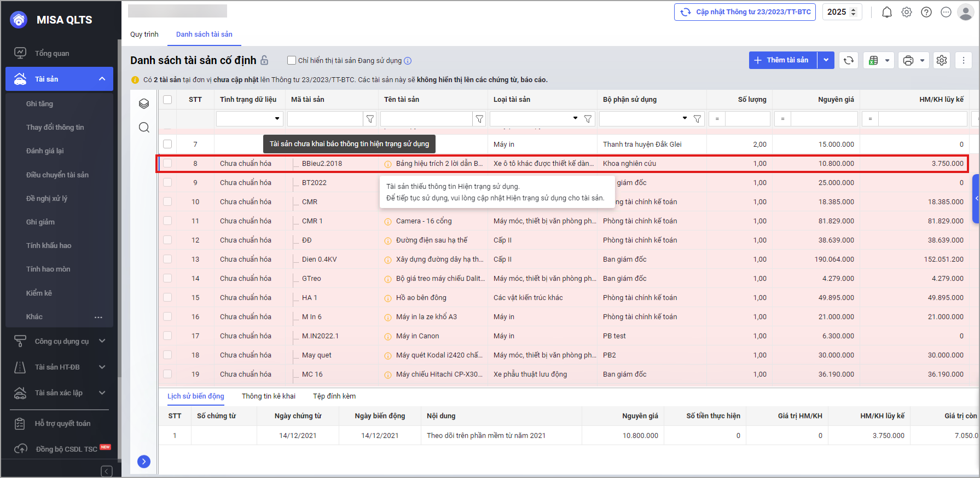Click the layers icon beside the table
Viewport: 980px width, 478px height.
tap(144, 104)
